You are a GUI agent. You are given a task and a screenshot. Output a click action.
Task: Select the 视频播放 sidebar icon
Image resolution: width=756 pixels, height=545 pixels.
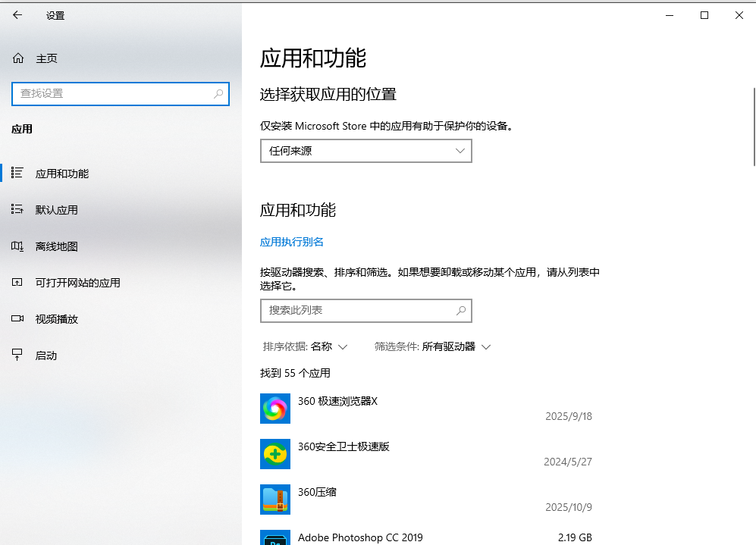17,318
